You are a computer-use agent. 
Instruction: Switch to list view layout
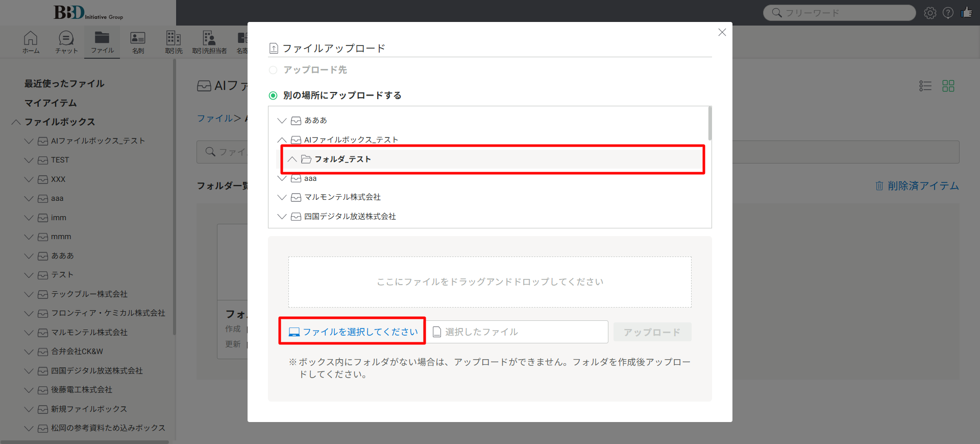click(925, 86)
